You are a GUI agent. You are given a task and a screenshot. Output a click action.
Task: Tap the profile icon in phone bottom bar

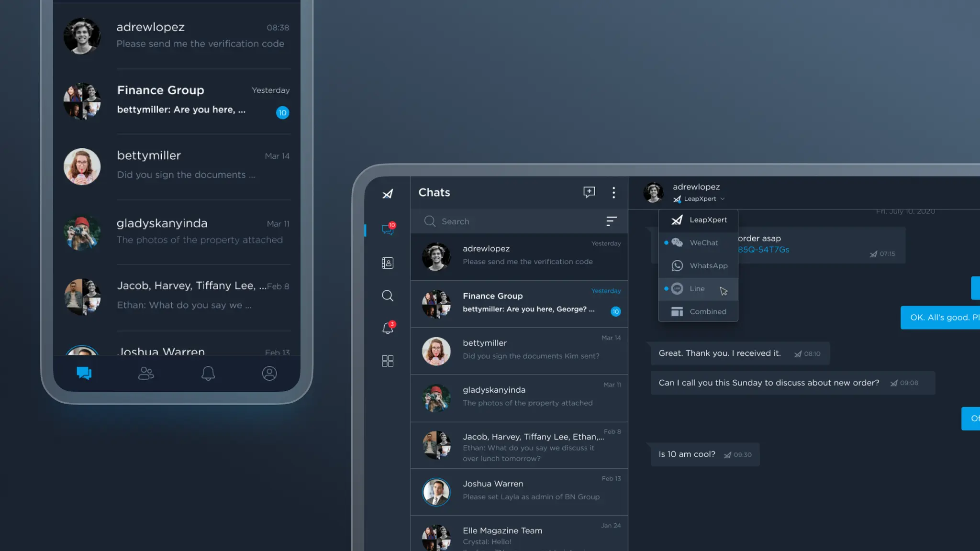click(x=269, y=374)
